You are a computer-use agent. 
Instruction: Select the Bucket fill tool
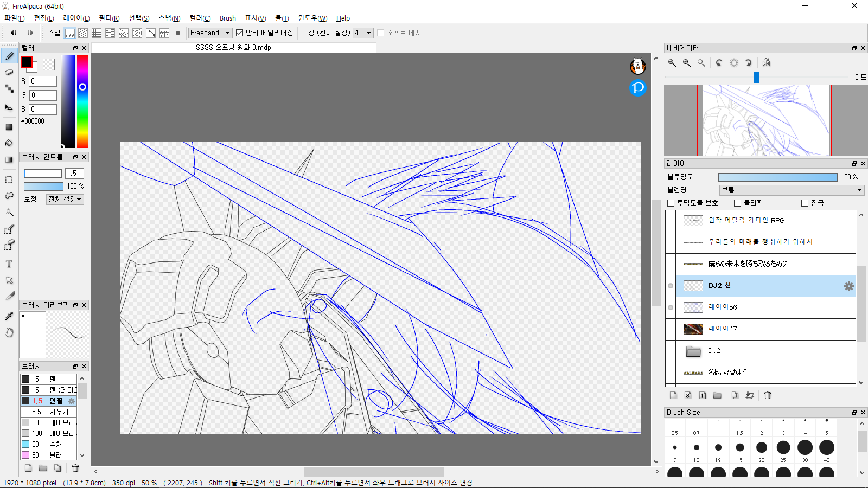tap(9, 143)
